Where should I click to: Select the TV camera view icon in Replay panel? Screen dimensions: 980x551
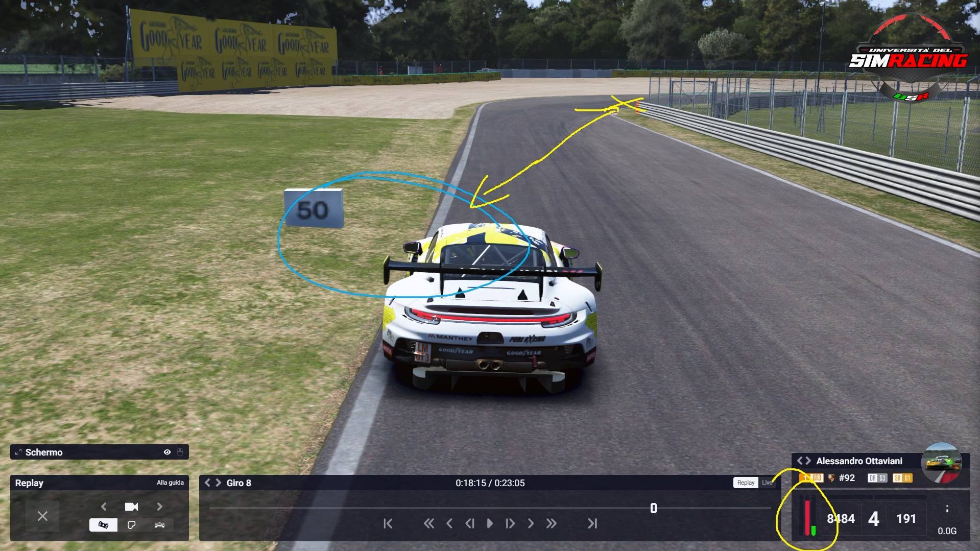[x=104, y=524]
